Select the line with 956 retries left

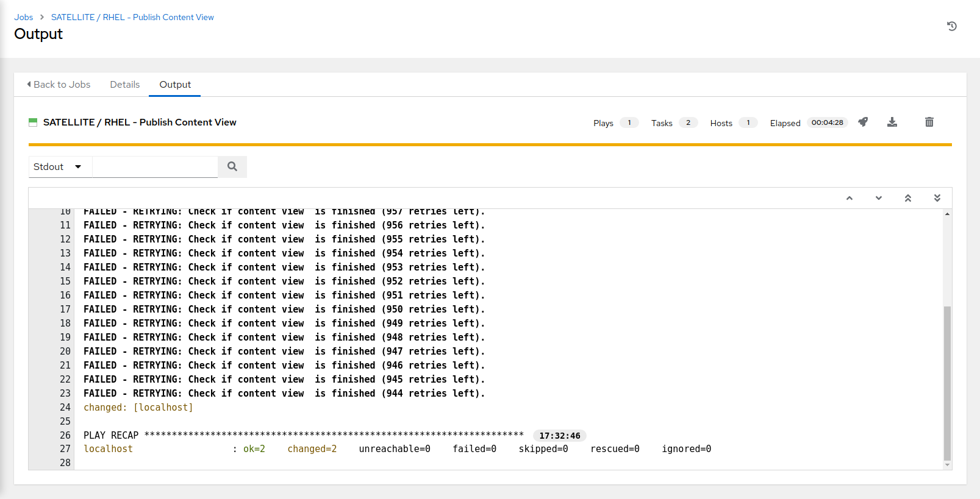coord(284,225)
